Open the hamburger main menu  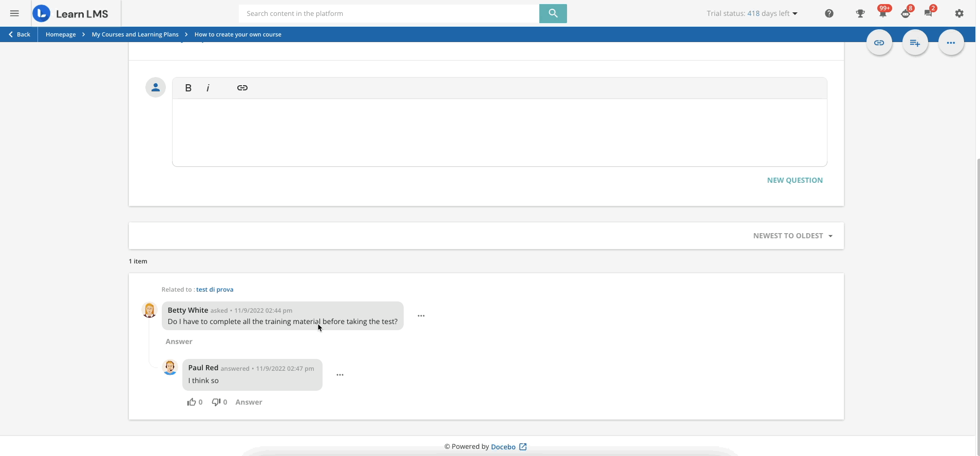point(14,13)
